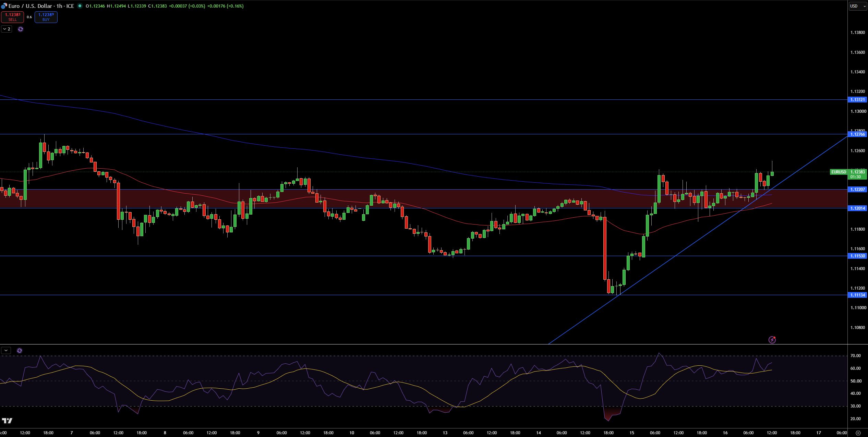This screenshot has height=437, width=868.
Task: Open chart settings hexagon icon
Action: [x=858, y=433]
